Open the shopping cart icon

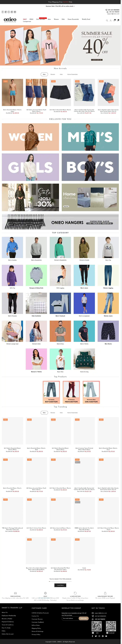pyautogui.click(x=118, y=21)
